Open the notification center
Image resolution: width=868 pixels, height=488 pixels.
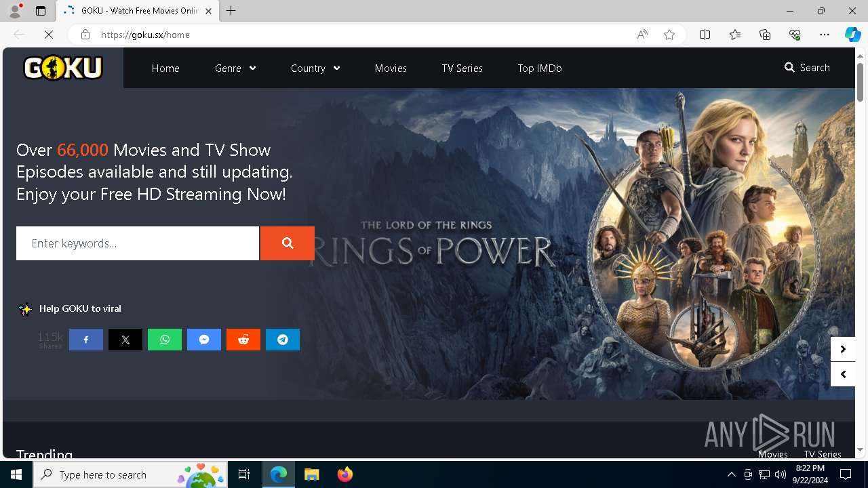click(x=846, y=474)
